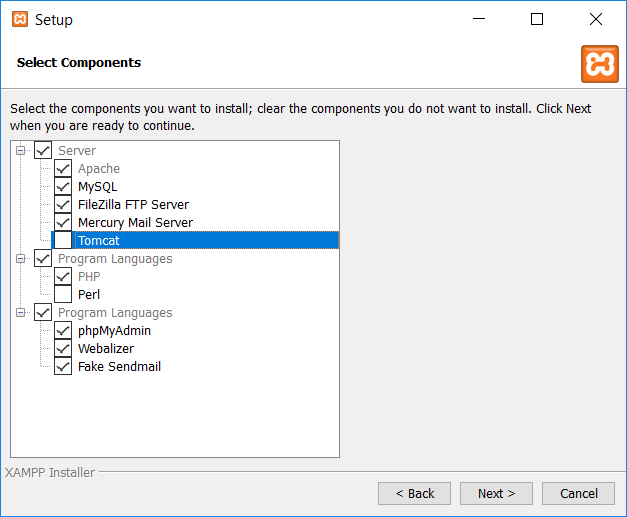Go back with the Back button
The image size is (627, 517).
click(x=414, y=493)
